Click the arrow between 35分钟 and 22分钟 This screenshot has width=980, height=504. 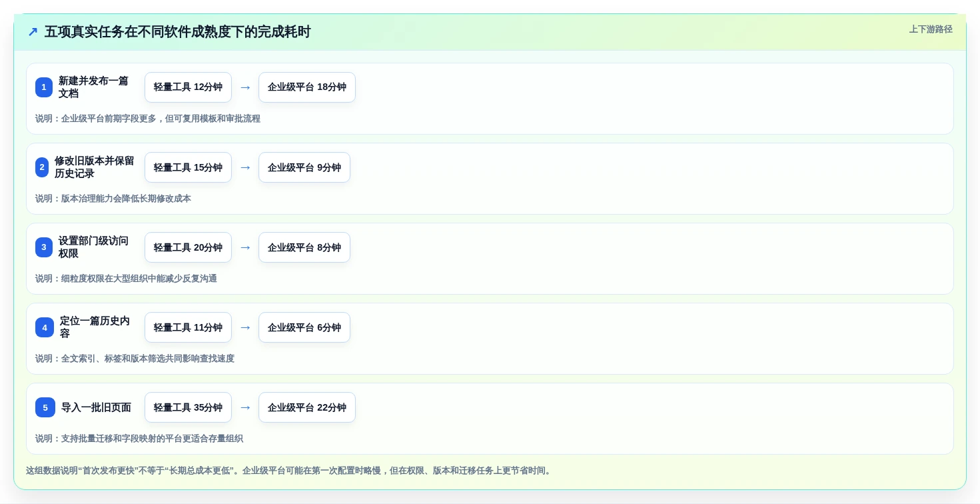[x=245, y=407]
